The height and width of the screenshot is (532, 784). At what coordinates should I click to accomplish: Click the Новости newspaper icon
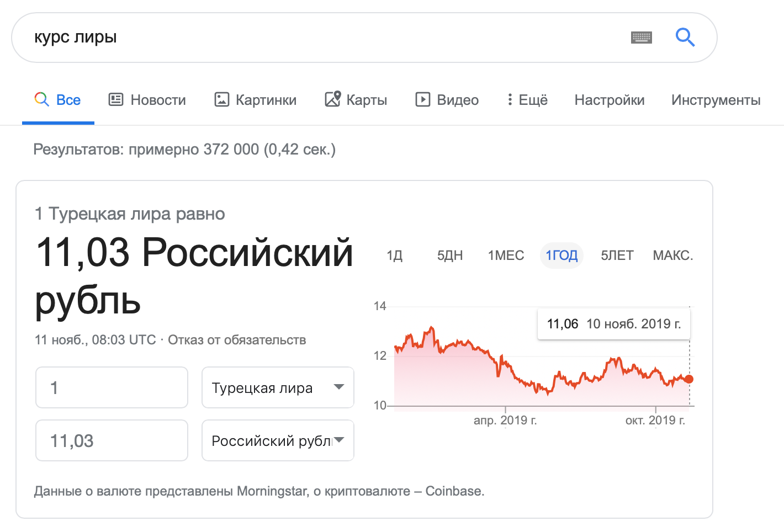point(116,99)
